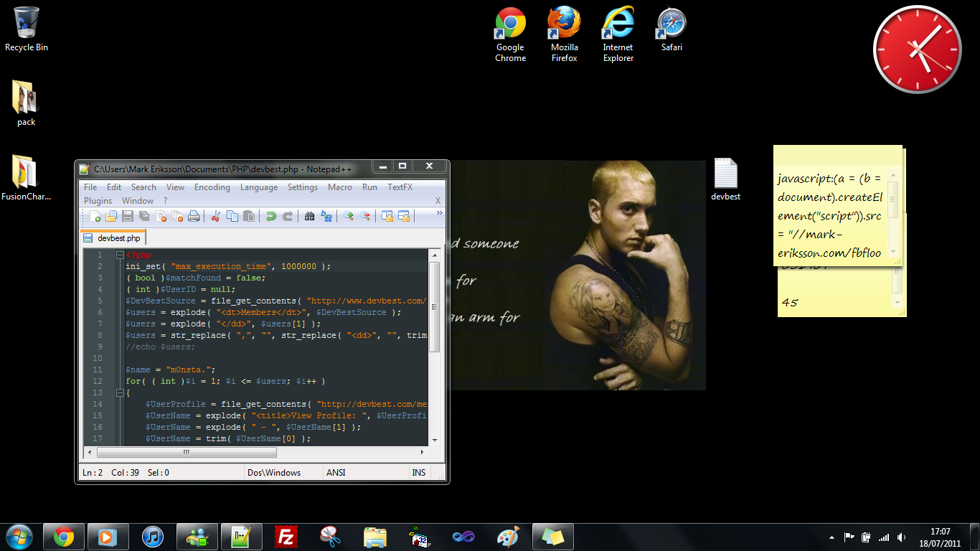Screen dimensions: 980x551
Task: Click the Copy toolbar icon
Action: point(232,216)
